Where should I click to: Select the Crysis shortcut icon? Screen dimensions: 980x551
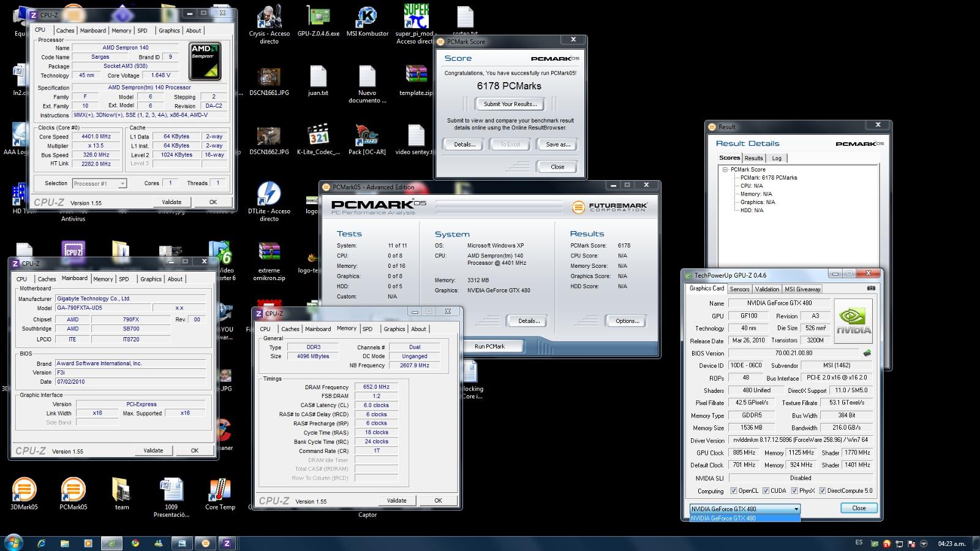click(x=269, y=25)
